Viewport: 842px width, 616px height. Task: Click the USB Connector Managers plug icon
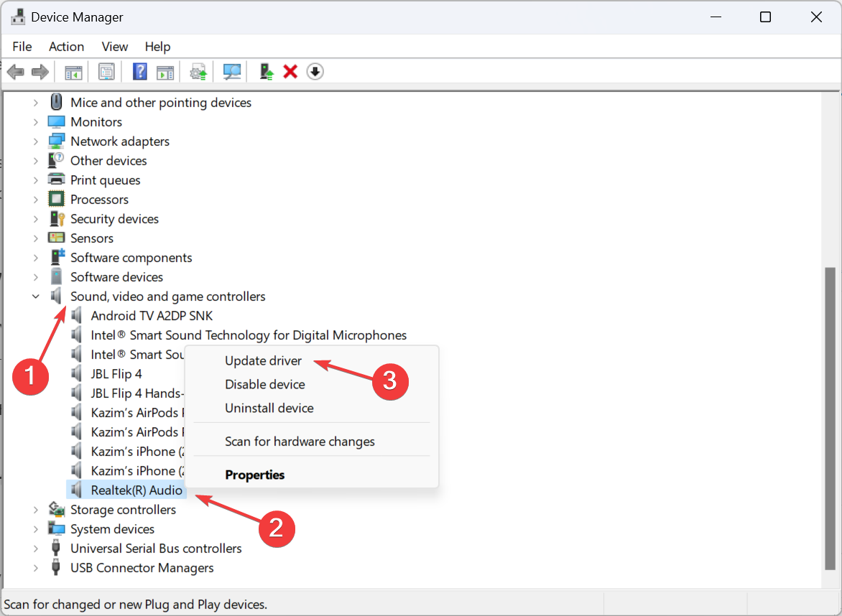coord(55,567)
